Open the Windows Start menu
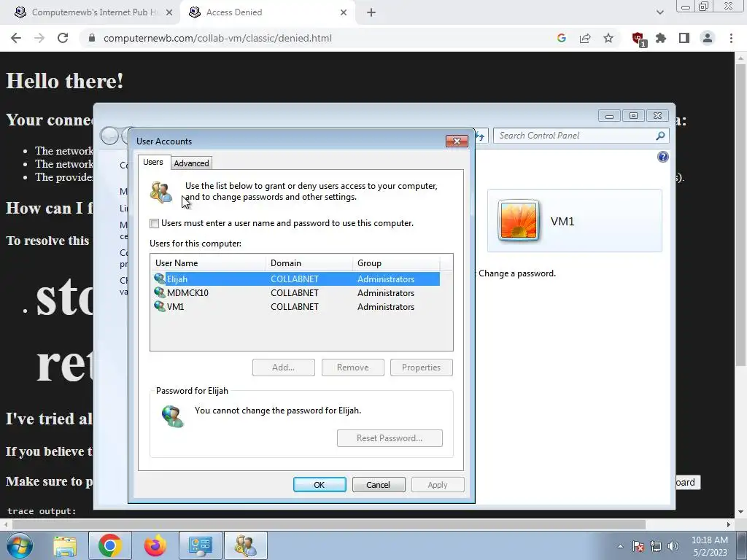The width and height of the screenshot is (747, 560). point(20,545)
